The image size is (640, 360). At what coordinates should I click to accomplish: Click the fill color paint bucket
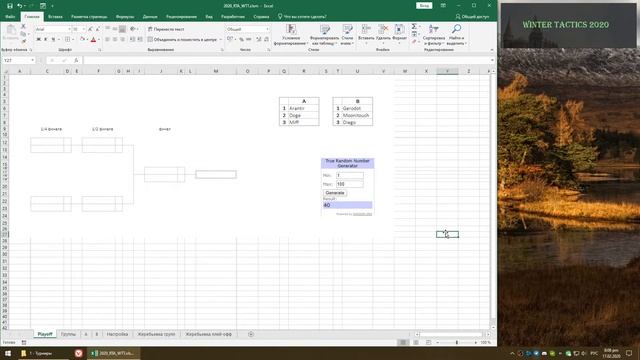(82, 40)
